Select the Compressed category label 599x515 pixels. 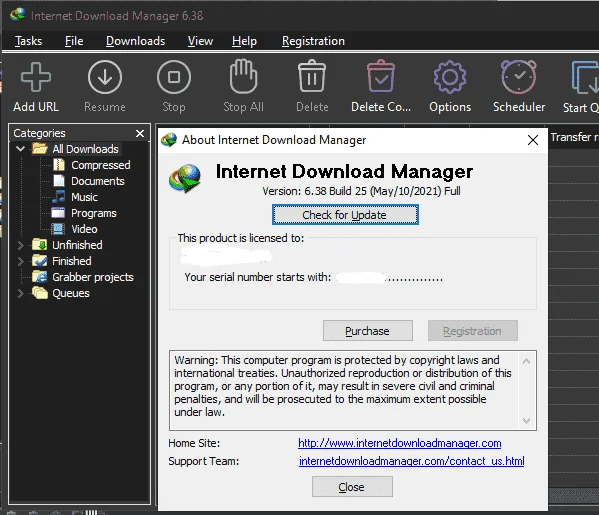[101, 165]
